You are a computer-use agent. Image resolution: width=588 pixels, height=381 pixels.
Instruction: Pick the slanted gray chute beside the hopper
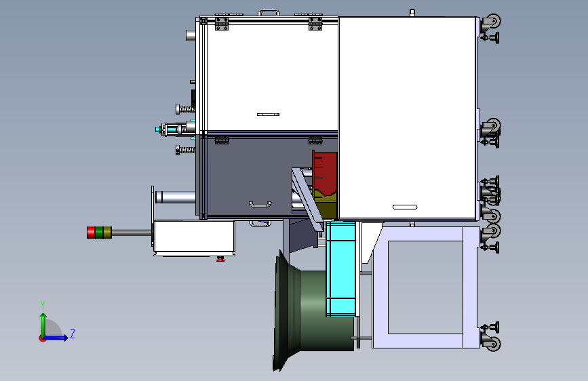click(307, 199)
